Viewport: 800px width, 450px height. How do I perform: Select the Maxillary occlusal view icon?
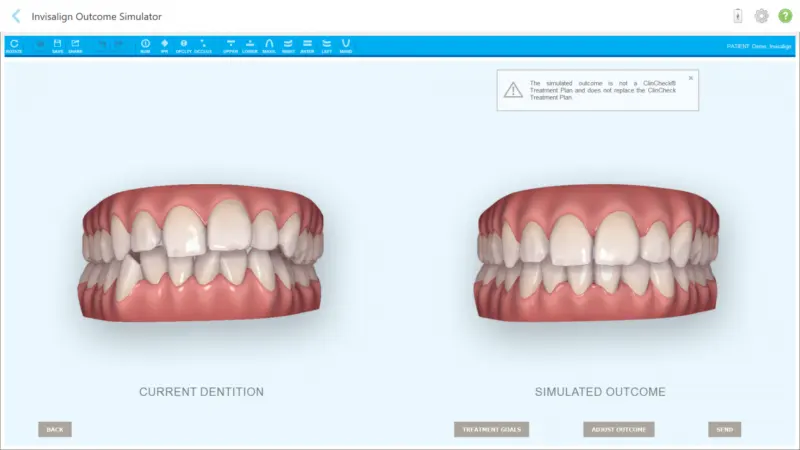point(268,45)
